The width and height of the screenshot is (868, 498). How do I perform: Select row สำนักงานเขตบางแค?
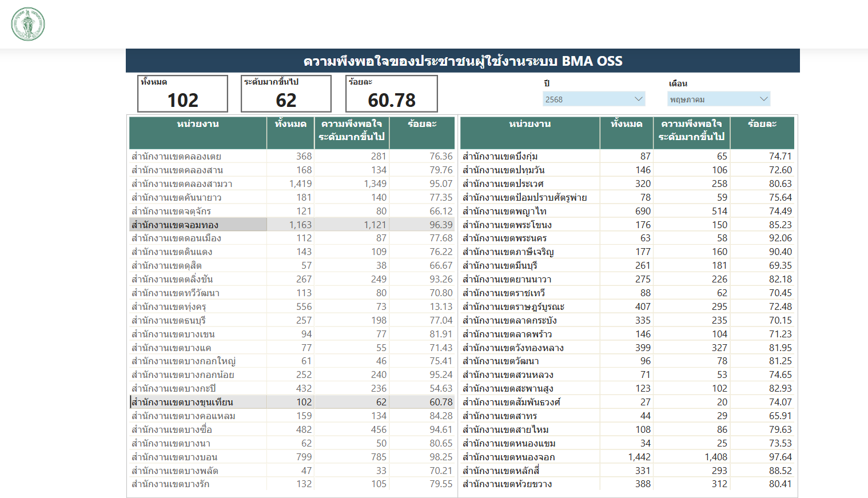292,348
